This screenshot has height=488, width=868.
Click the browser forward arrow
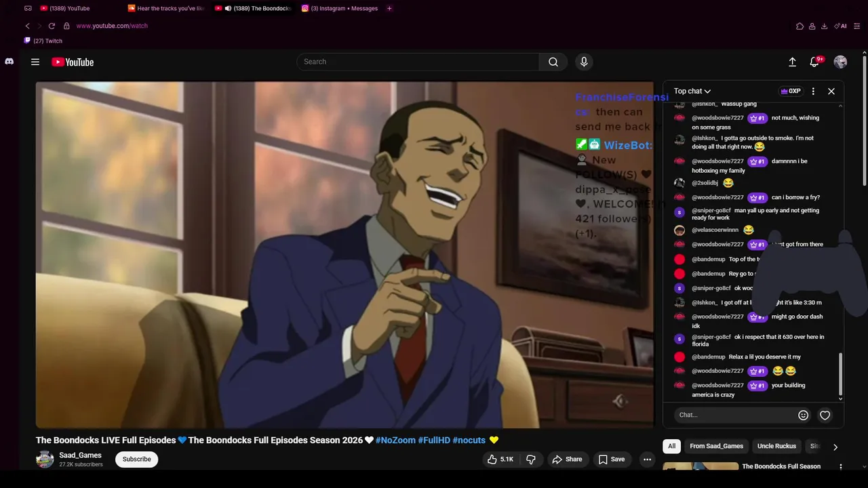click(x=39, y=26)
